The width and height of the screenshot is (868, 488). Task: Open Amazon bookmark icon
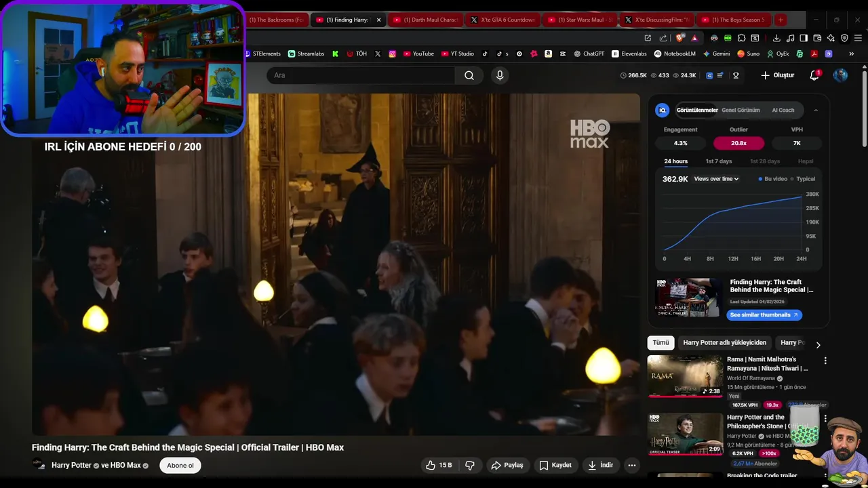point(548,54)
